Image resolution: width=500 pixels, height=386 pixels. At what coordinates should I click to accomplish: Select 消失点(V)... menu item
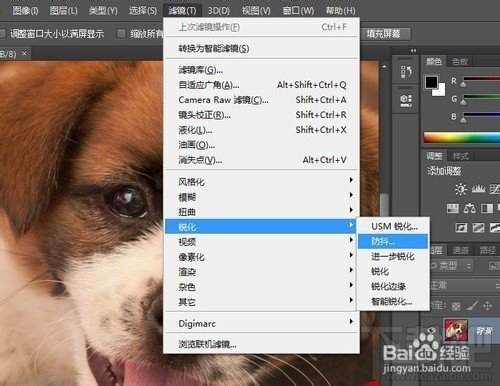(262, 160)
